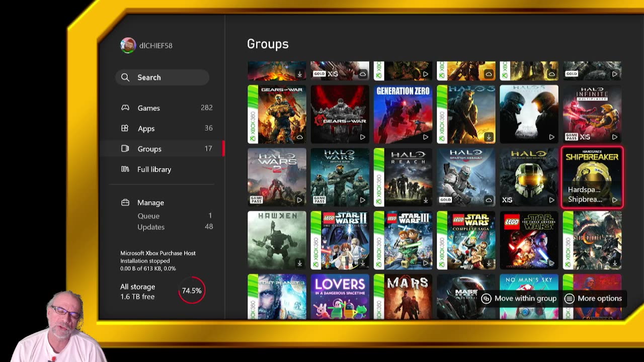Open the Lost Planet 3 tile
Screen dimensions: 644x362
click(x=277, y=297)
